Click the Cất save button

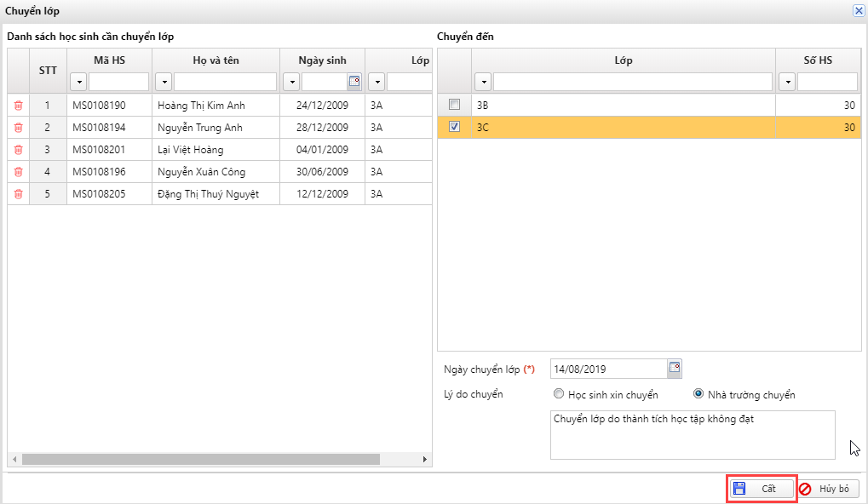pyautogui.click(x=762, y=489)
